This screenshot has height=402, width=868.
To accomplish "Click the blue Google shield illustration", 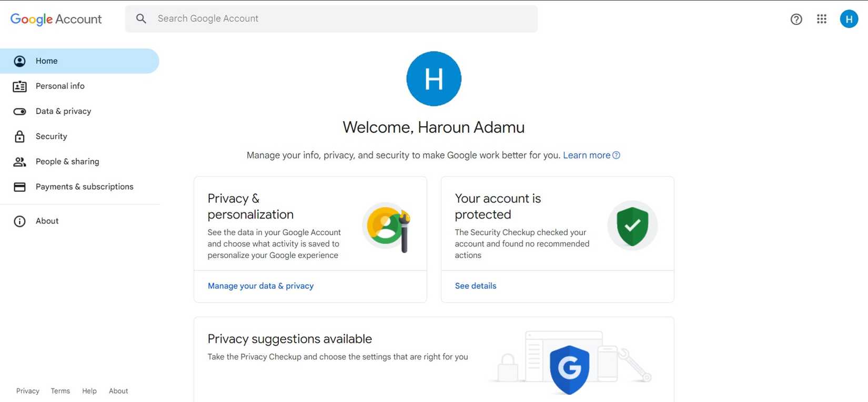I will 569,369.
